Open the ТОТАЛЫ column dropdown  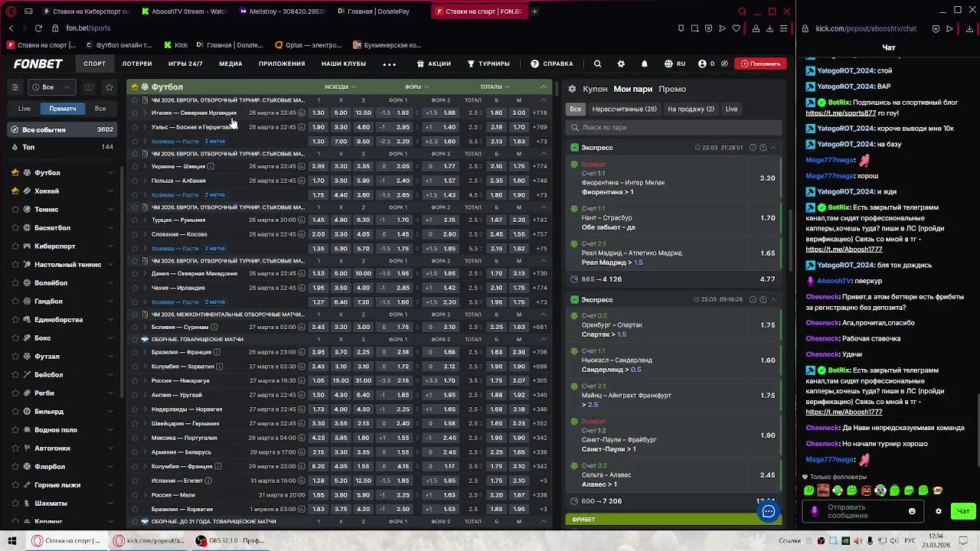tap(495, 86)
